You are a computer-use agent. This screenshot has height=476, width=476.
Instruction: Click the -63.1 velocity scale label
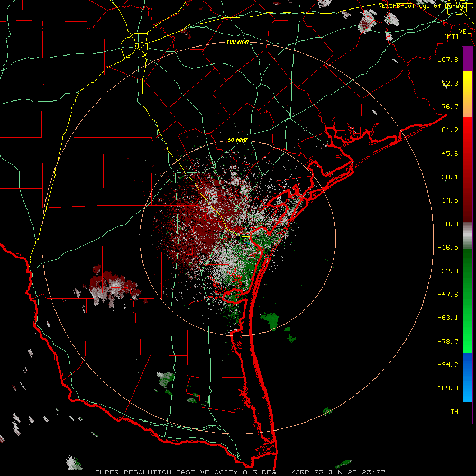[448, 318]
